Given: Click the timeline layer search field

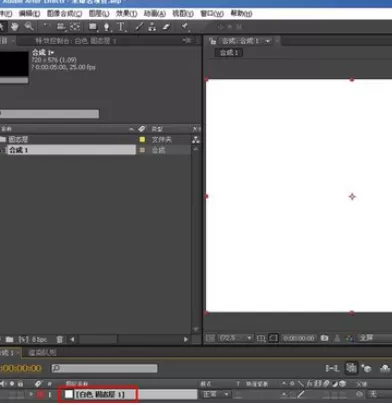Looking at the screenshot, I should [104, 368].
